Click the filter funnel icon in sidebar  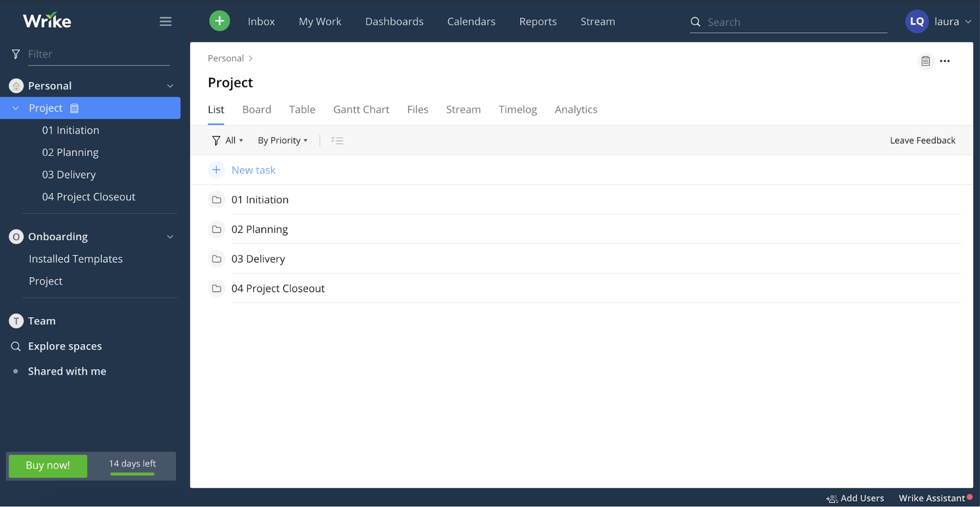[16, 54]
